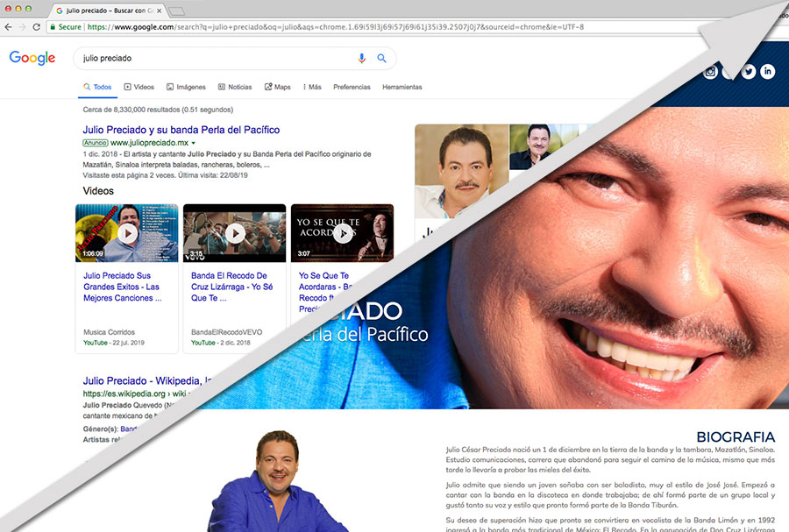Reload the page with the refresh icon

pos(36,27)
